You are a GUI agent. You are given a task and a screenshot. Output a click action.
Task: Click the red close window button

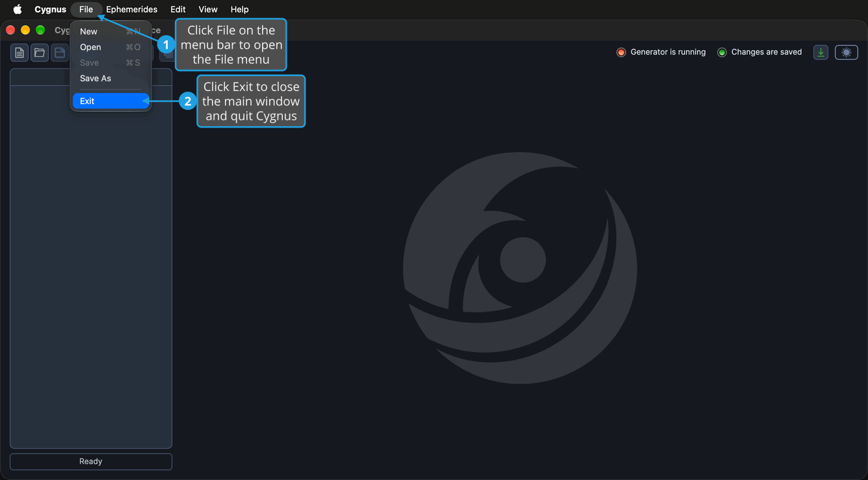coord(10,30)
